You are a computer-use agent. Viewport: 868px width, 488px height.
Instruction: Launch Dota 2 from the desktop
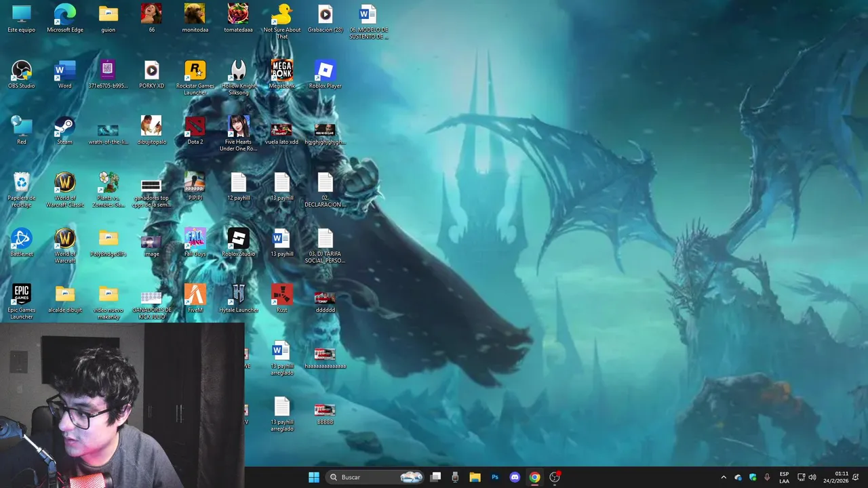[195, 131]
